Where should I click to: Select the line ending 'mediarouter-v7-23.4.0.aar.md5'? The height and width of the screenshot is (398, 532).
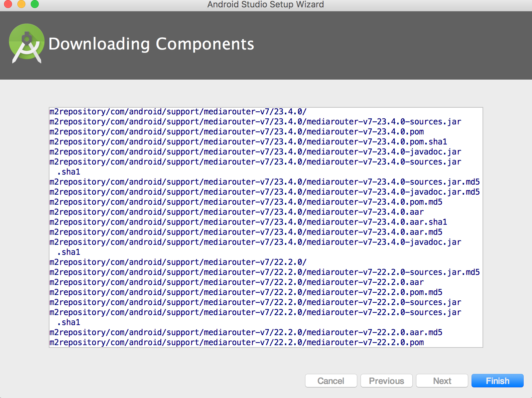(246, 232)
